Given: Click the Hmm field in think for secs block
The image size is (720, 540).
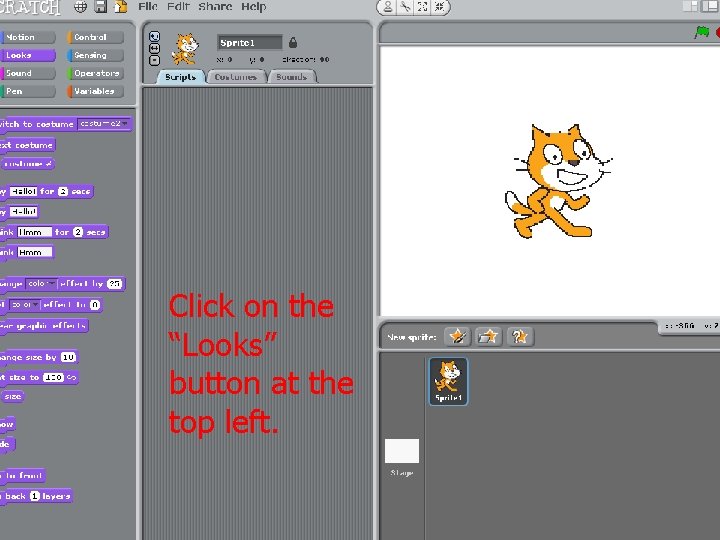Looking at the screenshot, I should (34, 232).
